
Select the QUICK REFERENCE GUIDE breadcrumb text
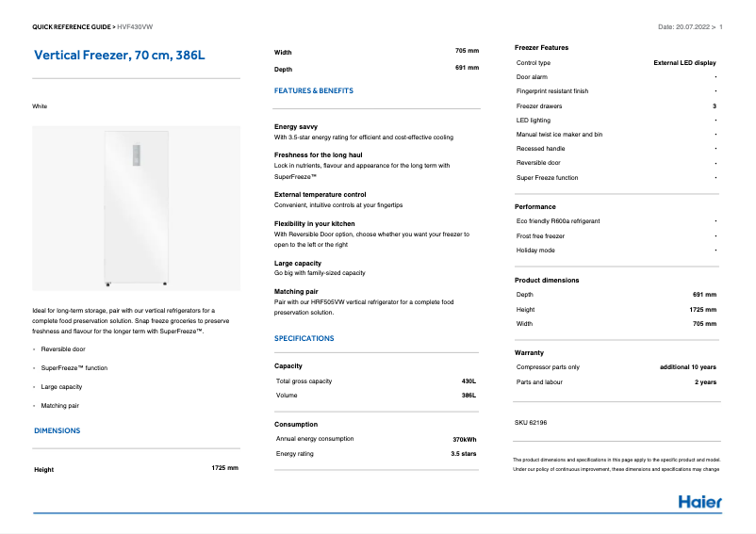point(72,27)
